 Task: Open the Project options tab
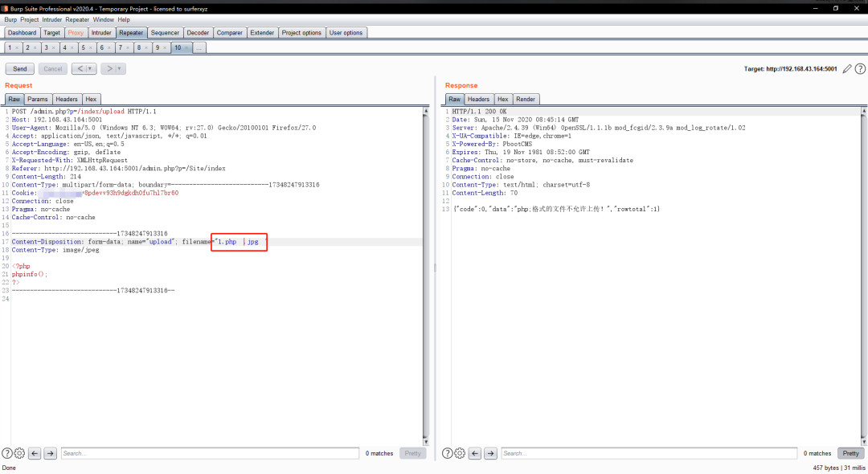tap(301, 33)
